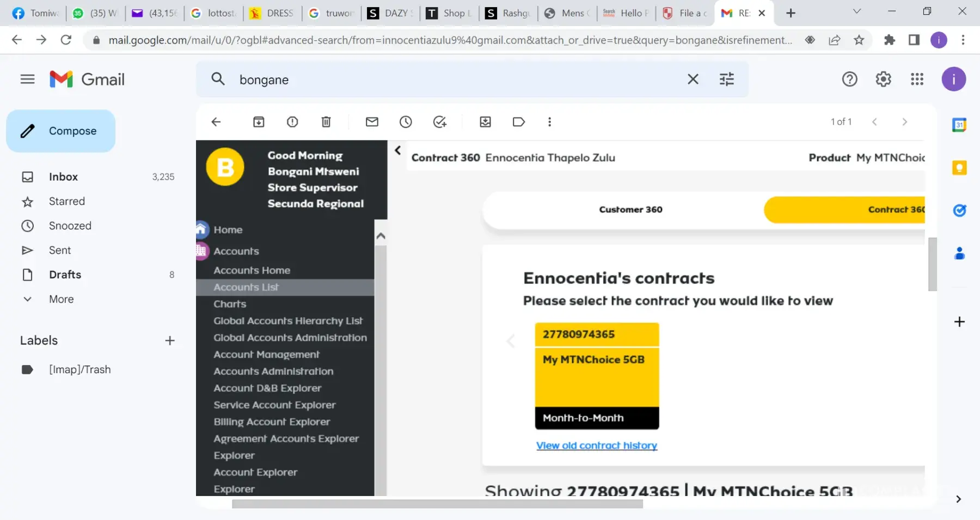Click the horizontal scrollbar below the email

(437, 504)
